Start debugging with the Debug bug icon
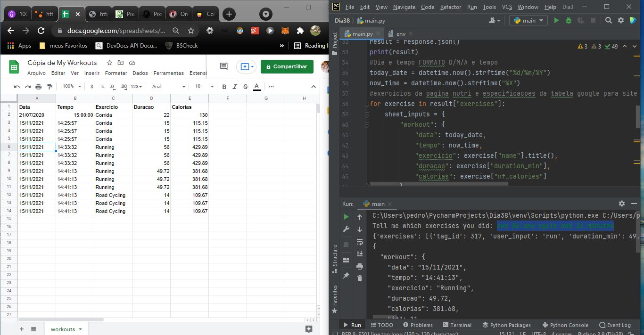Image resolution: width=644 pixels, height=335 pixels. [569, 20]
